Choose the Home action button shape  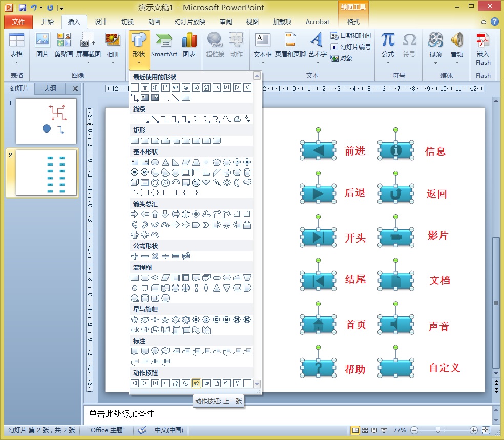click(176, 383)
